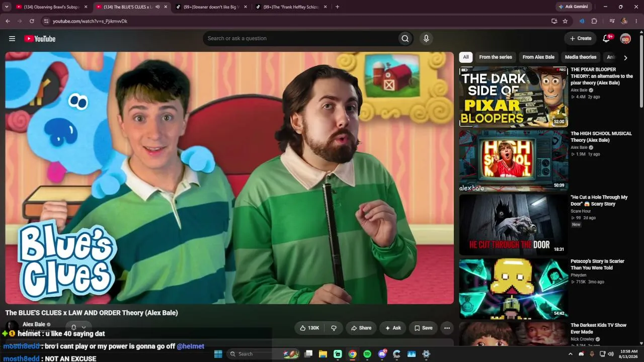Open the Petscop thumbnail with 54:42 duration
The height and width of the screenshot is (362, 644).
coord(513,289)
